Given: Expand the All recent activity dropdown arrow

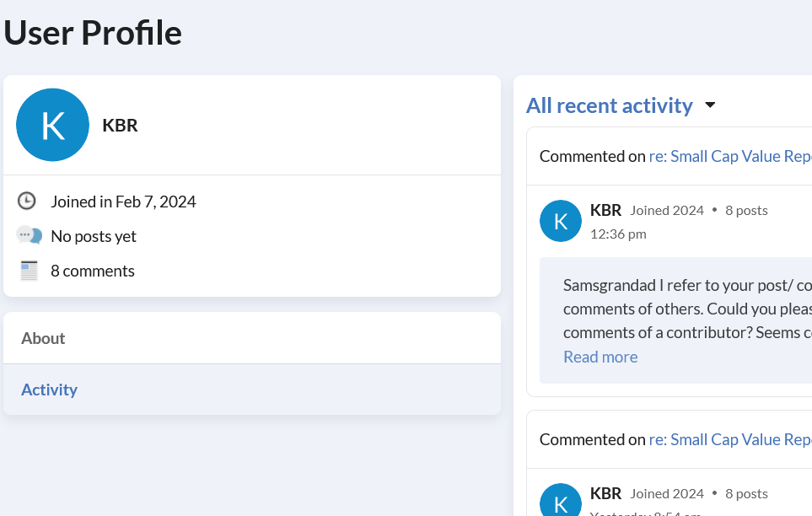Looking at the screenshot, I should coord(711,105).
